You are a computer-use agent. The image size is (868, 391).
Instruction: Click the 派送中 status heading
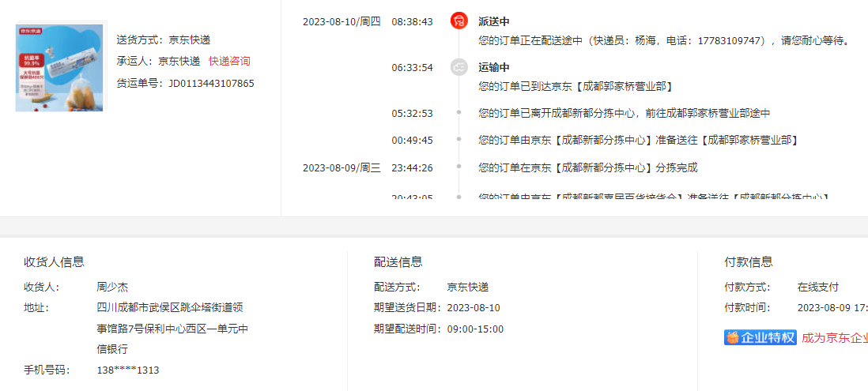[x=494, y=21]
